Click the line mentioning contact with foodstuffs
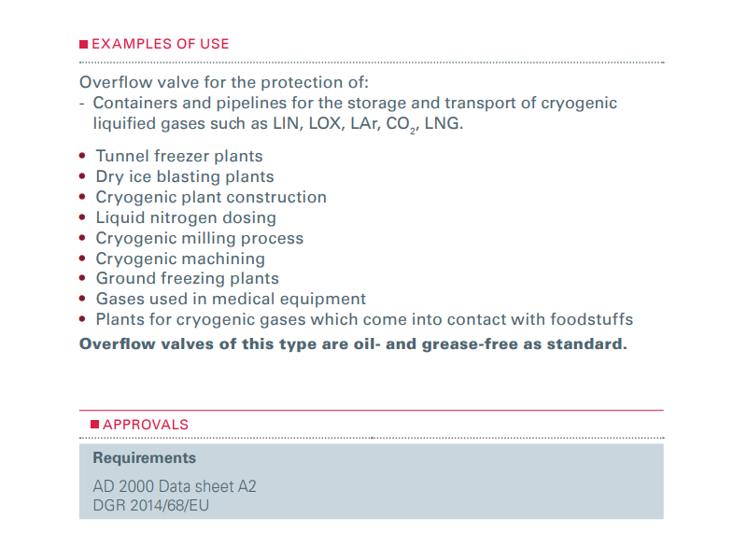The height and width of the screenshot is (560, 747). pos(364,319)
